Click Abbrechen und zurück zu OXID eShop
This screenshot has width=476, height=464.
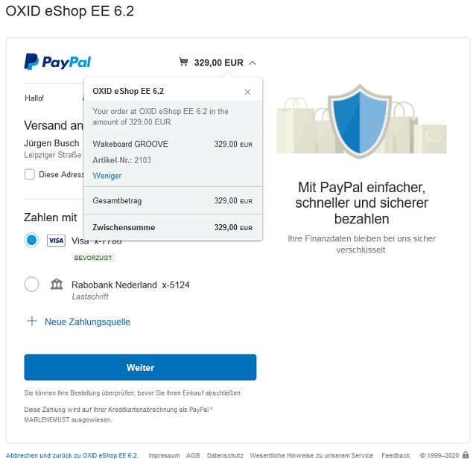(x=72, y=456)
